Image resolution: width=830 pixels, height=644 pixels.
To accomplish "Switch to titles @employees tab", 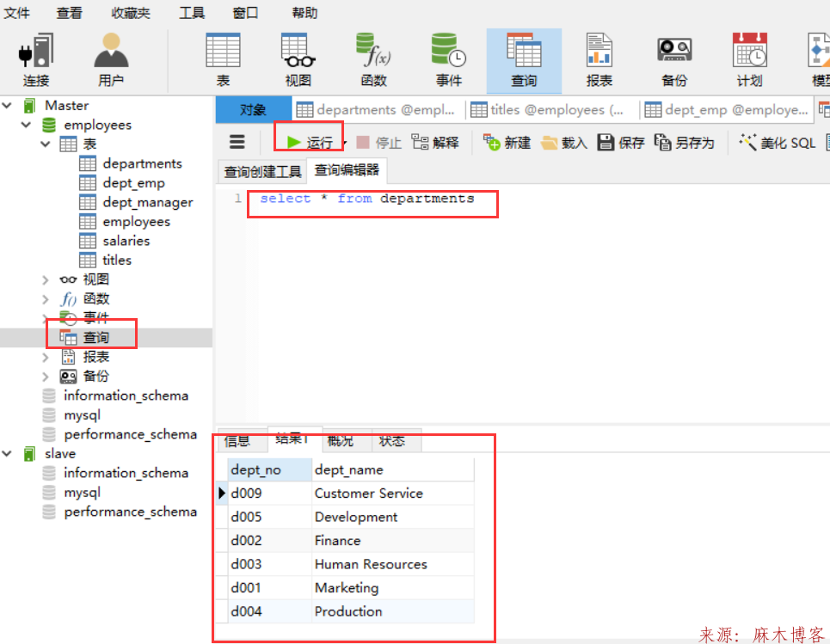I will tap(547, 109).
